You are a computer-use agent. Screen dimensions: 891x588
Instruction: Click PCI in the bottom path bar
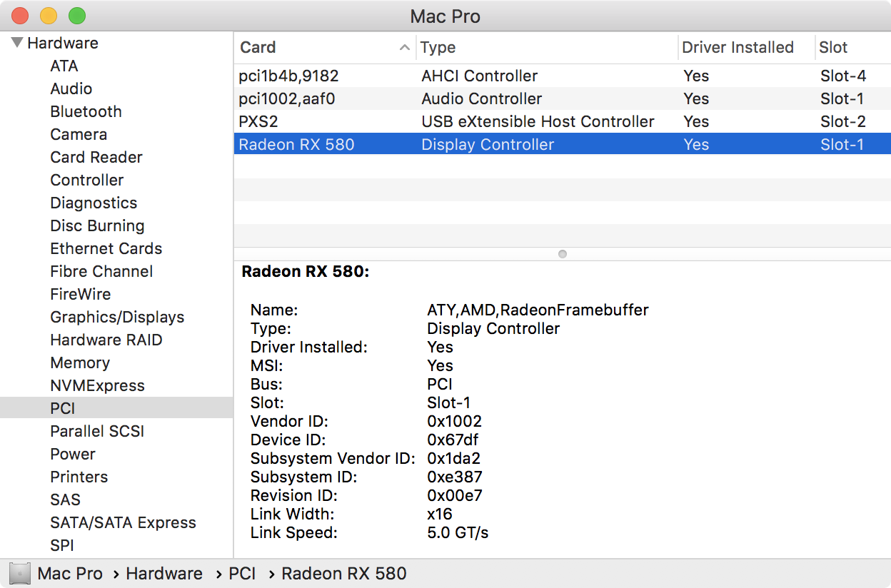click(x=242, y=573)
